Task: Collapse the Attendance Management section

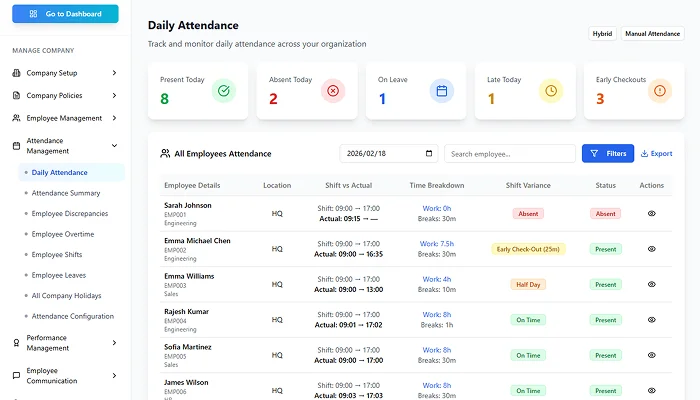Action: point(114,145)
